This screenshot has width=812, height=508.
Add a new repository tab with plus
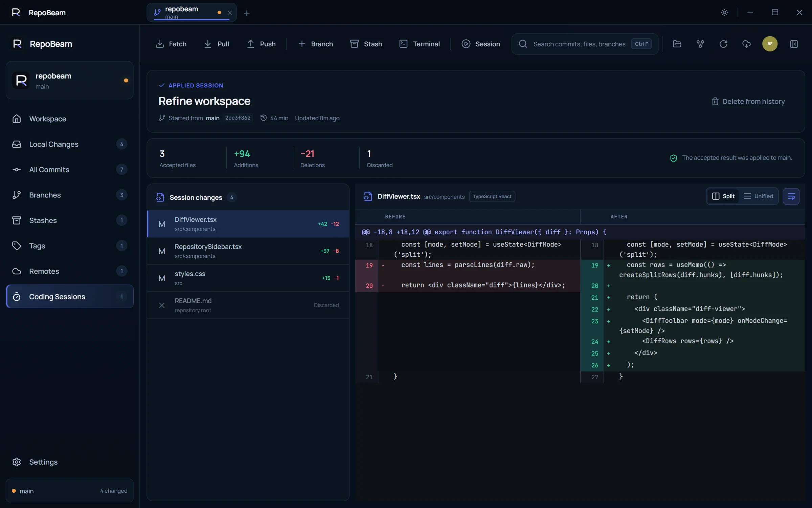tap(247, 13)
